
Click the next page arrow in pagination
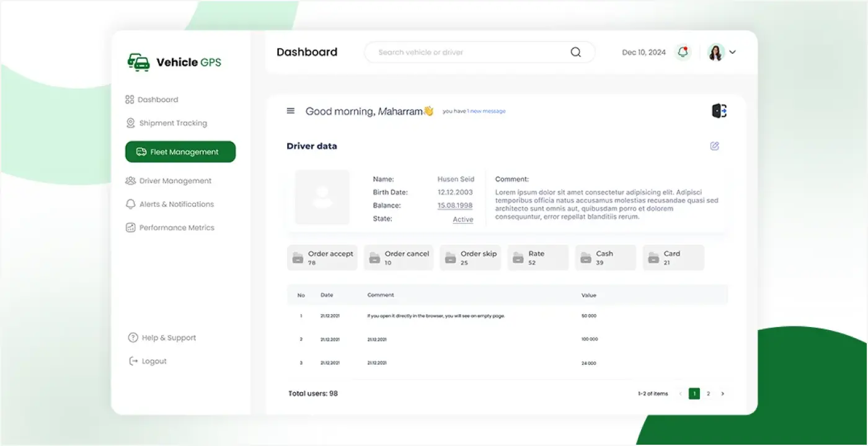[722, 393]
